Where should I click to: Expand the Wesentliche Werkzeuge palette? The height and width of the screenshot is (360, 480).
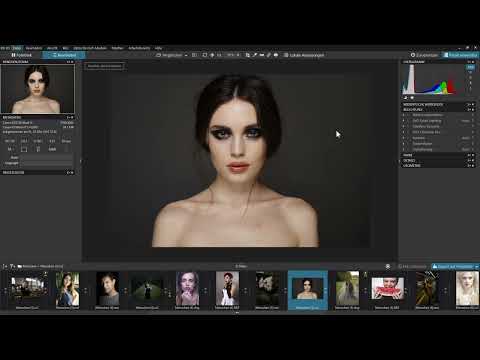[x=469, y=105]
